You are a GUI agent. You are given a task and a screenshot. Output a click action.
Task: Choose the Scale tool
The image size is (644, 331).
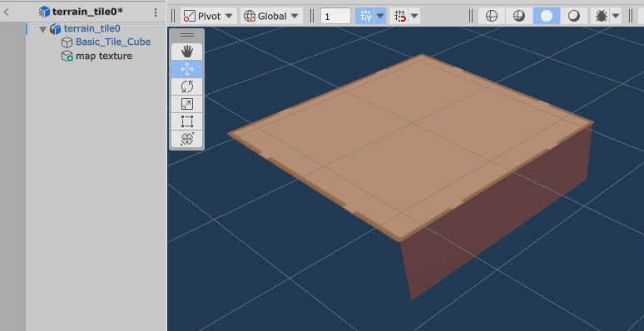point(187,104)
